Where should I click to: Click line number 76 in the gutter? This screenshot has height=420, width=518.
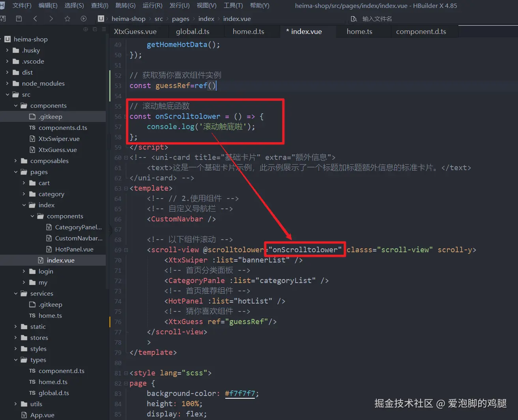tap(118, 322)
